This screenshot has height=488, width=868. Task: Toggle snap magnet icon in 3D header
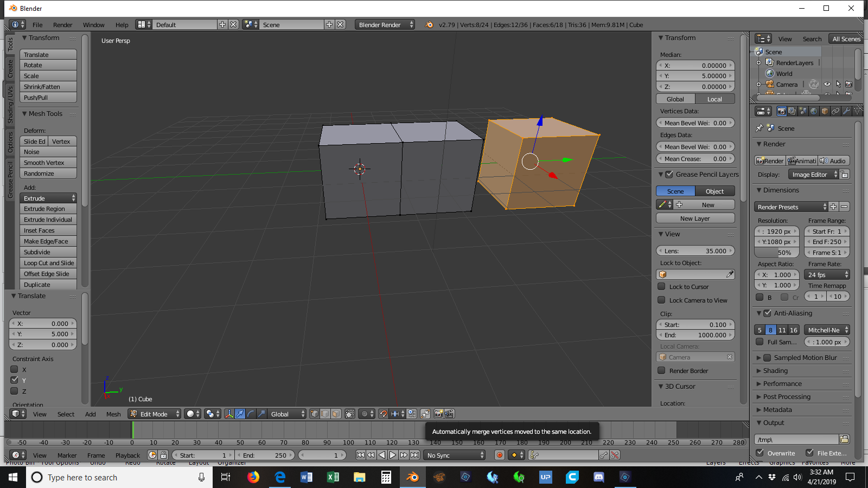coord(384,414)
